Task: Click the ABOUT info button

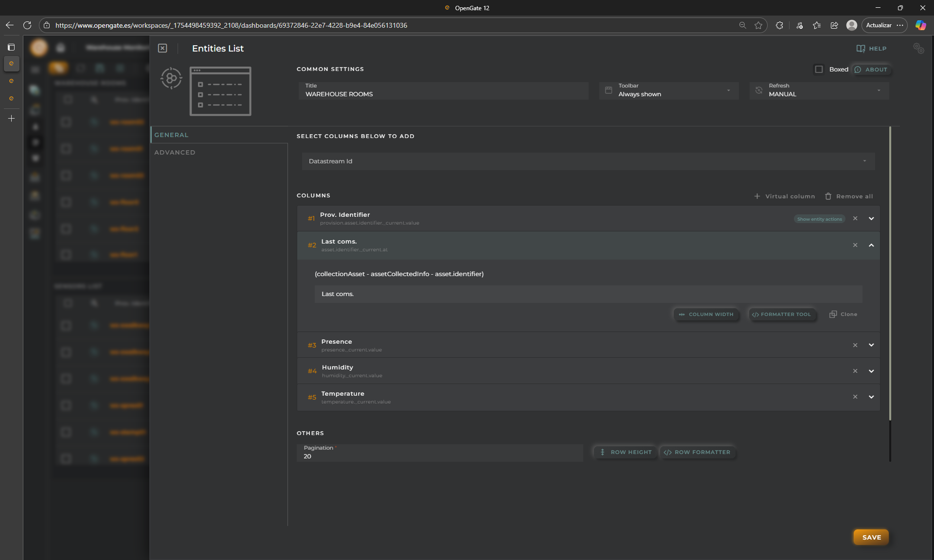Action: coord(871,70)
